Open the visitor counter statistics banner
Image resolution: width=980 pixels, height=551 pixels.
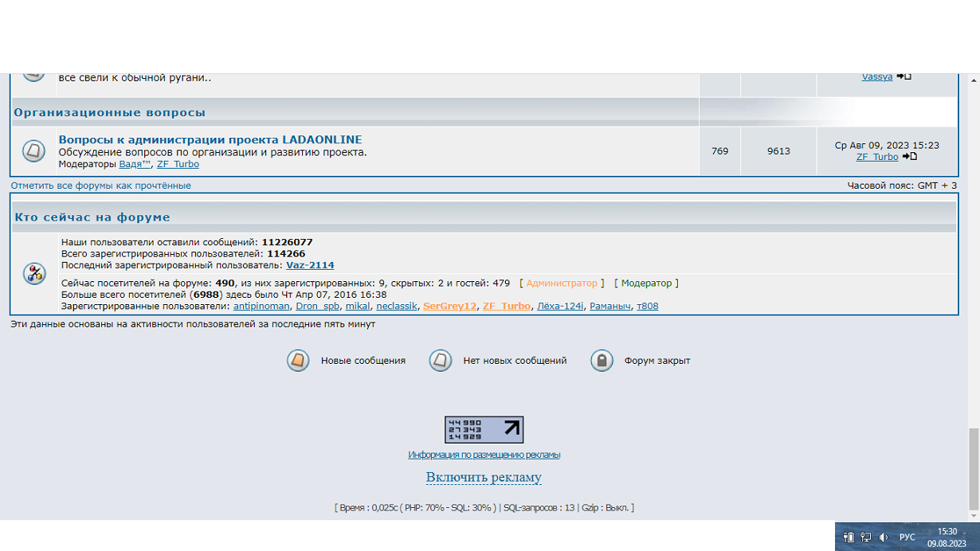(x=484, y=430)
